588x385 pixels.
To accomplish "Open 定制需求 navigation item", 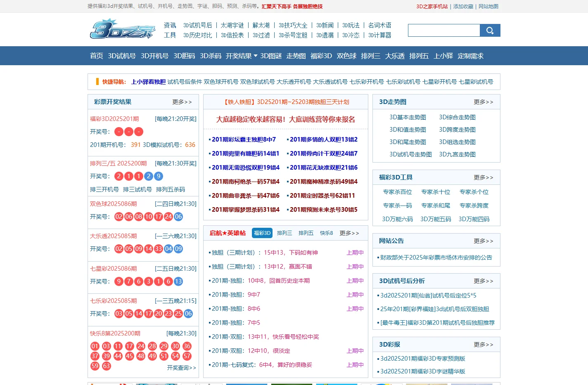I will (470, 56).
